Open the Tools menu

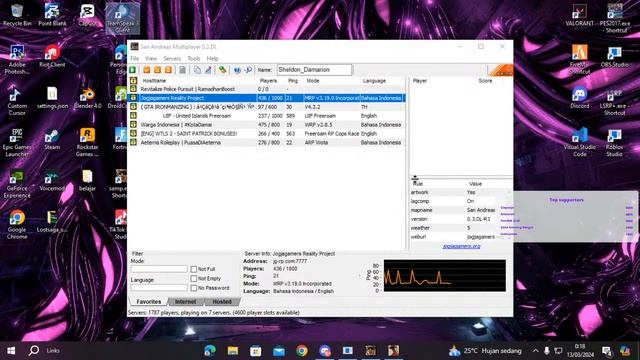click(x=193, y=58)
